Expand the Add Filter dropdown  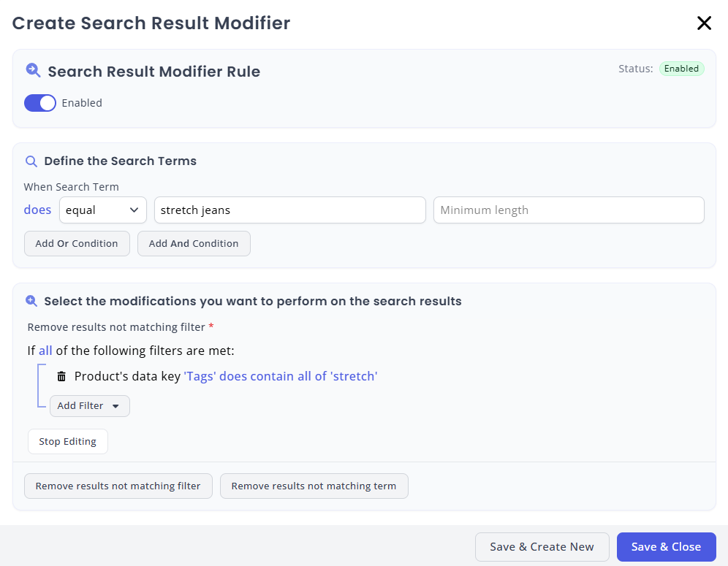click(90, 406)
